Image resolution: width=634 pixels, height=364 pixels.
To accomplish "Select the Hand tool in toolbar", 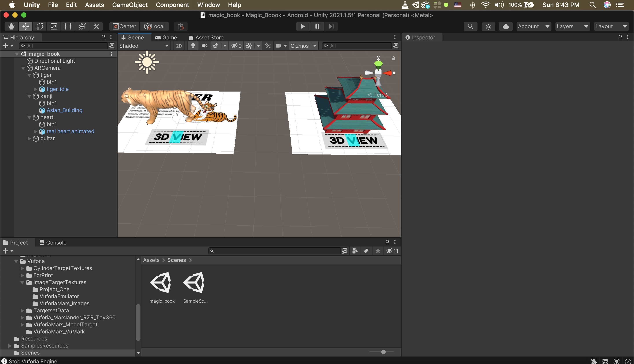I will point(11,26).
